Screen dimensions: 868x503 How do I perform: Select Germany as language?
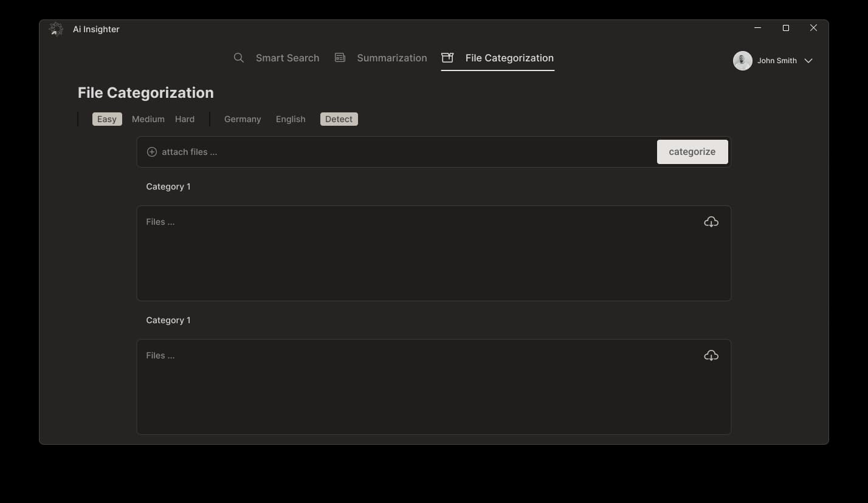242,118
